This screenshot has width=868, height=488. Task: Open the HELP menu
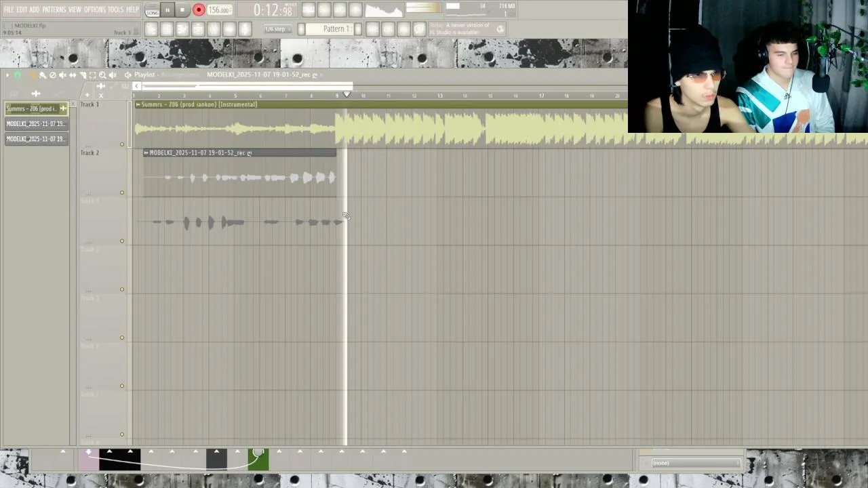132,9
